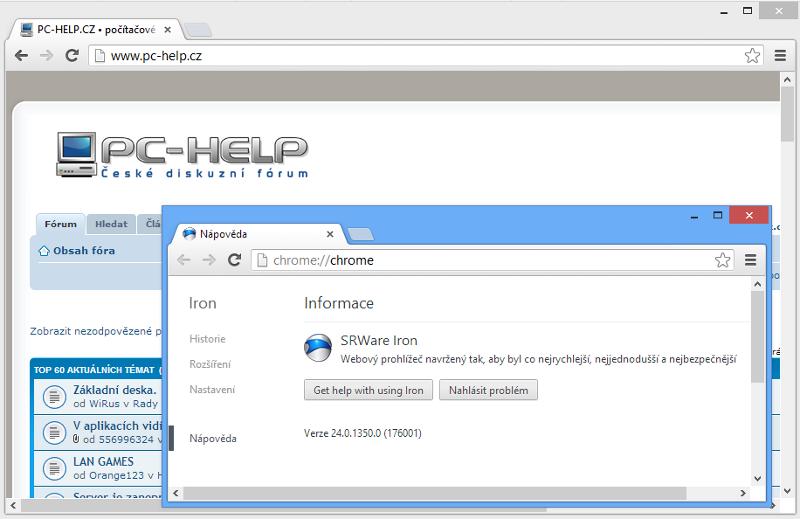
Task: Open the Fórum tab on PC-HELP
Action: [x=60, y=224]
